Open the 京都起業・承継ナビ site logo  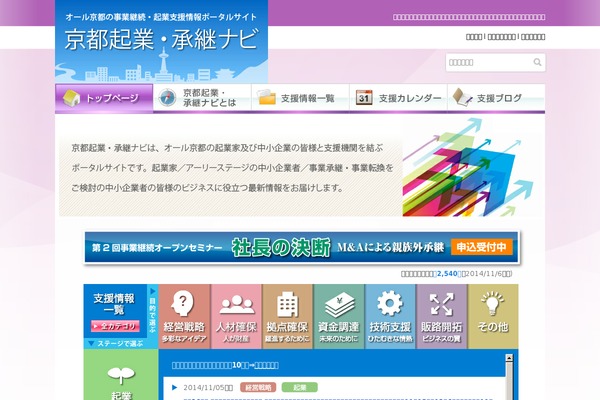(x=161, y=41)
